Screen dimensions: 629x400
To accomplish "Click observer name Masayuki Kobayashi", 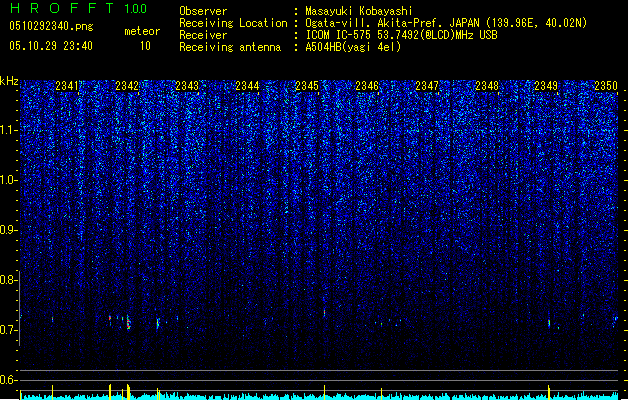I will point(359,11).
